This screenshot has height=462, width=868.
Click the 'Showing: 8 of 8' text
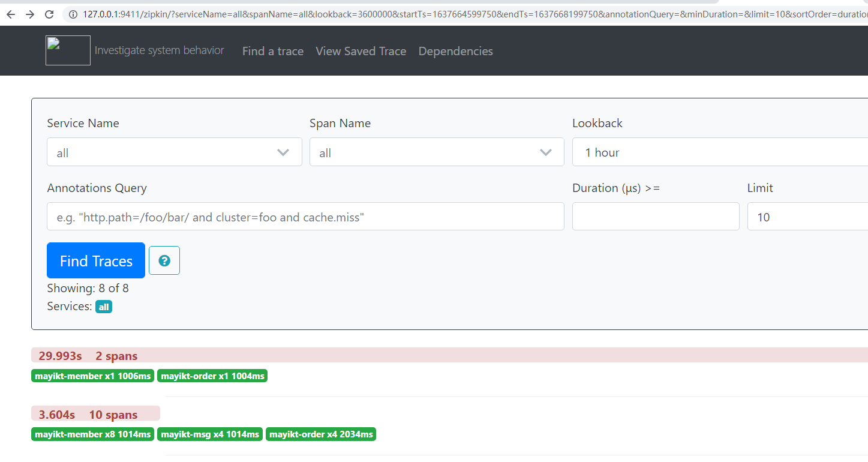click(88, 288)
